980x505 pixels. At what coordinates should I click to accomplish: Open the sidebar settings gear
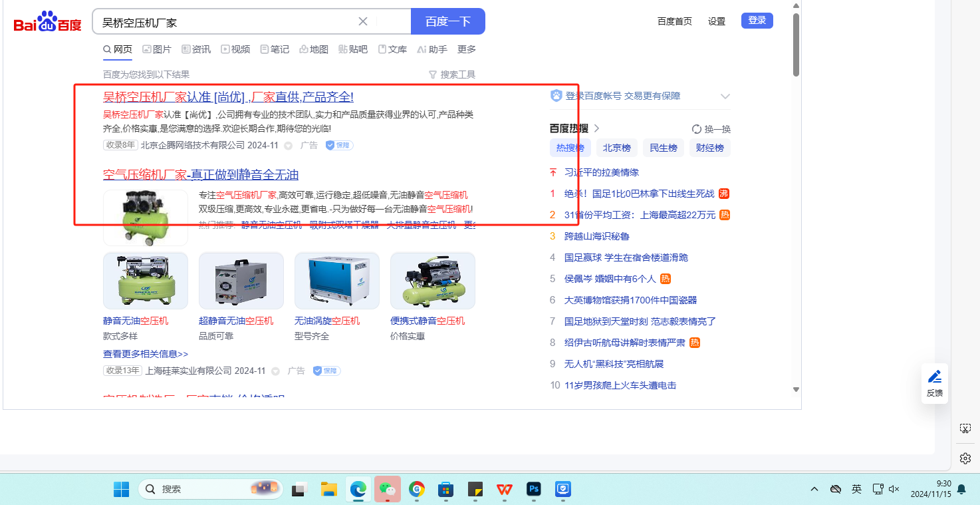point(966,458)
